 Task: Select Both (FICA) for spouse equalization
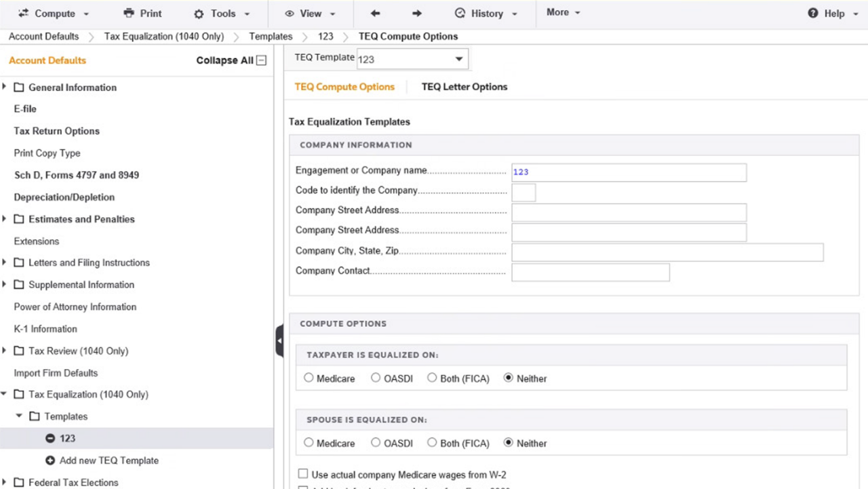(432, 442)
